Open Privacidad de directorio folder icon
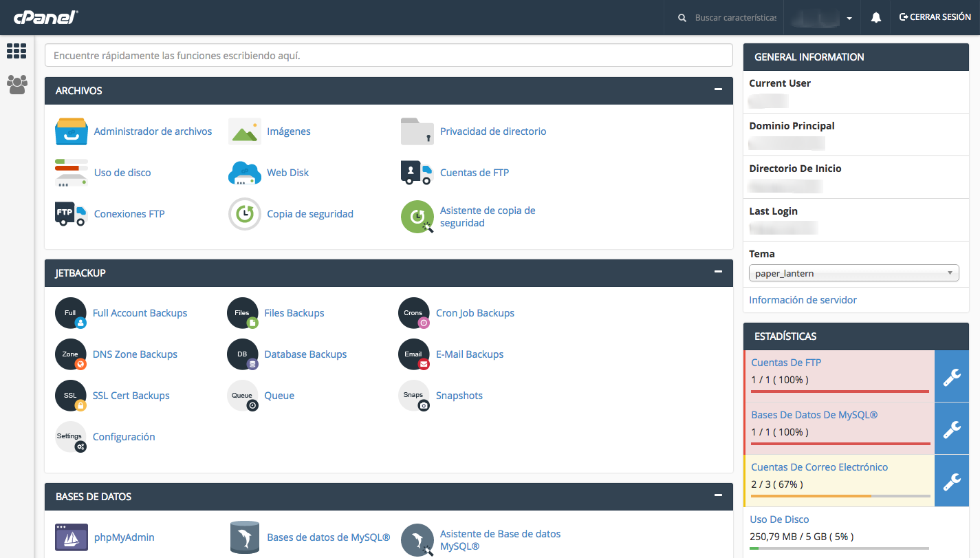980x558 pixels. (x=417, y=131)
